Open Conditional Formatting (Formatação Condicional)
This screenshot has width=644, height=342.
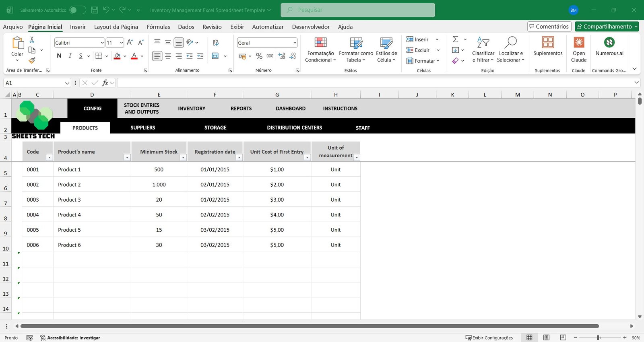(320, 49)
